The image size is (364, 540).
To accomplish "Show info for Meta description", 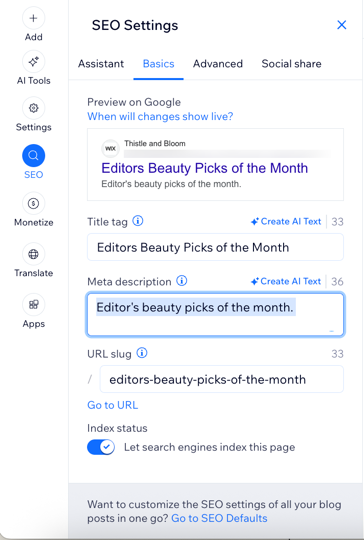I will point(181,281).
